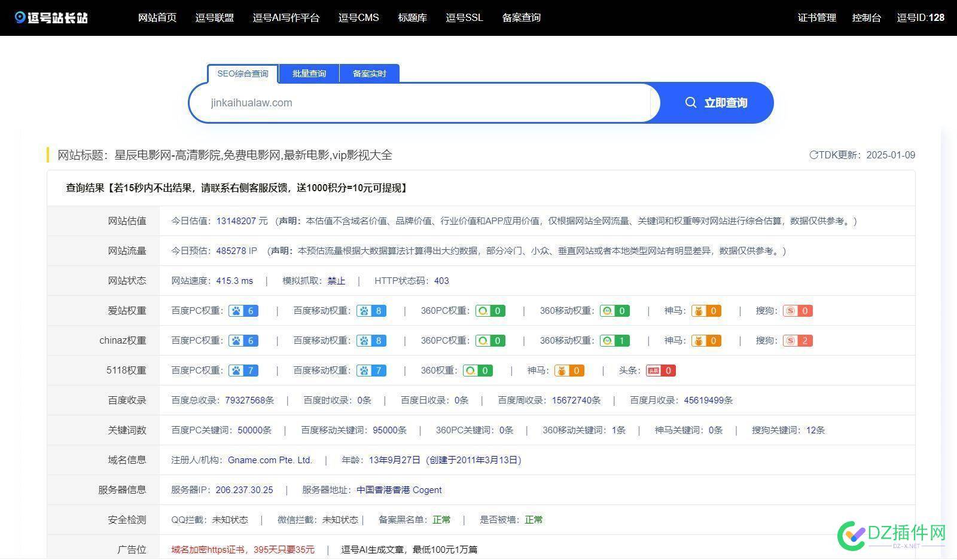
Task: Click the 逗号站长站 logo
Action: [x=51, y=17]
